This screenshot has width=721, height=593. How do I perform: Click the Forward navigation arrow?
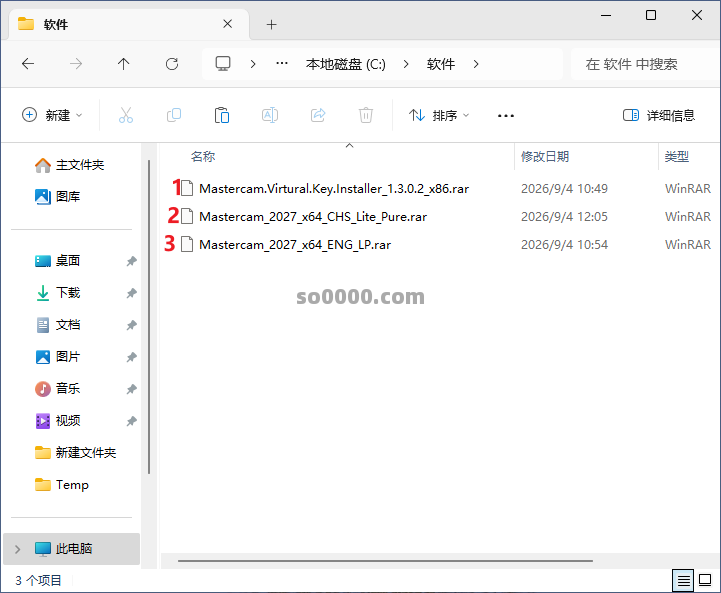76,63
